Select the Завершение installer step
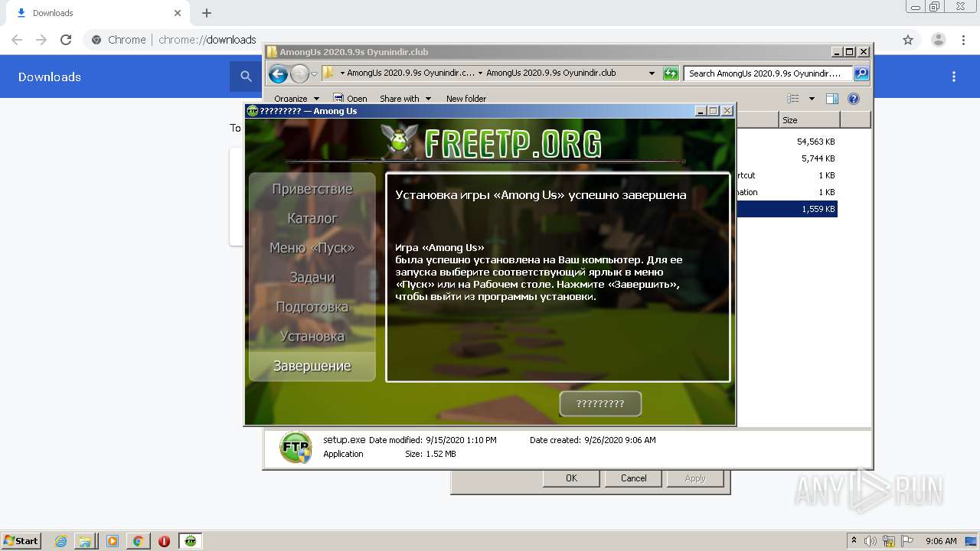 point(312,366)
